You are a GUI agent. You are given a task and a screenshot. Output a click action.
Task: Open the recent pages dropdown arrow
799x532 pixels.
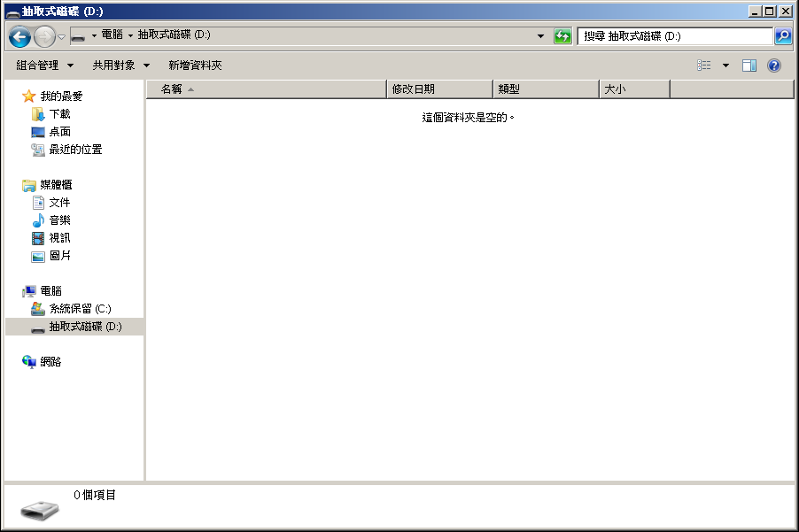[61, 36]
